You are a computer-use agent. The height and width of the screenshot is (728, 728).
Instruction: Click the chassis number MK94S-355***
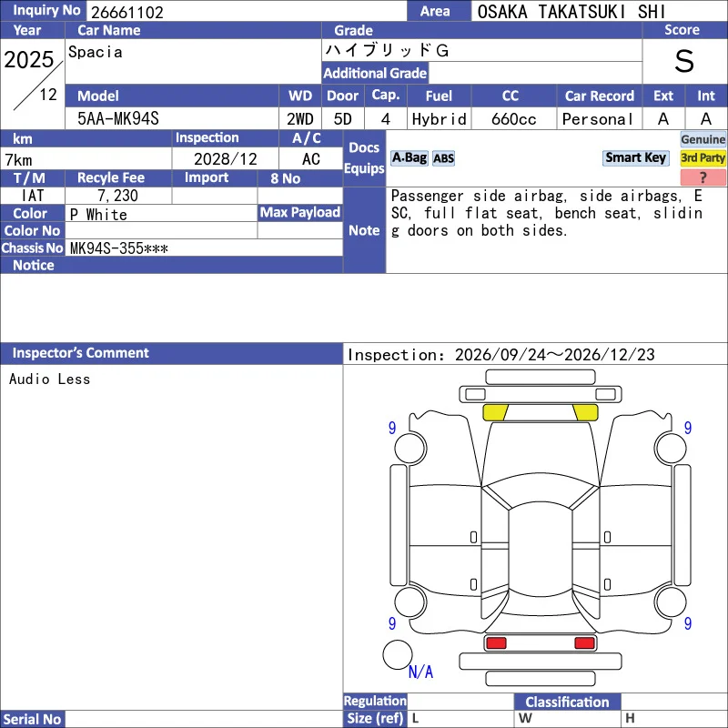coord(119,248)
